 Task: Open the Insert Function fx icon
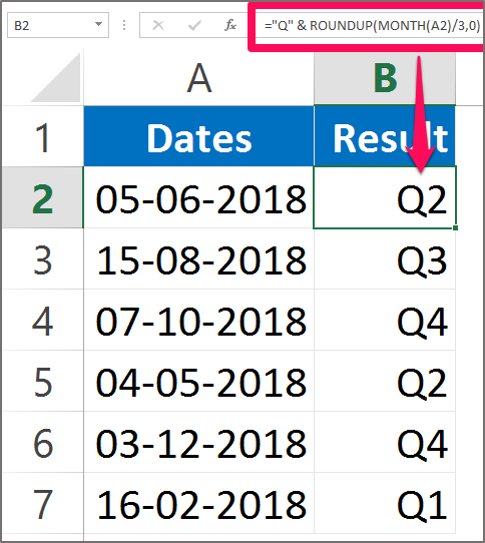point(230,25)
